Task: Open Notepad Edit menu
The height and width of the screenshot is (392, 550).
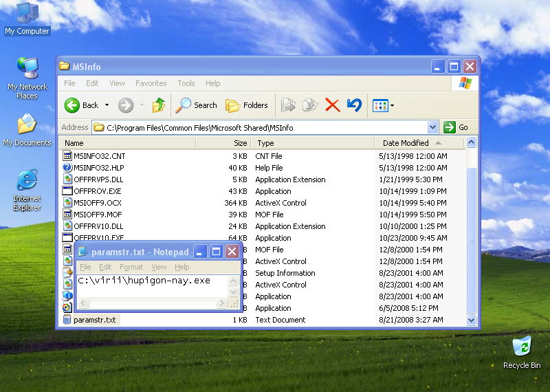Action: pyautogui.click(x=105, y=267)
